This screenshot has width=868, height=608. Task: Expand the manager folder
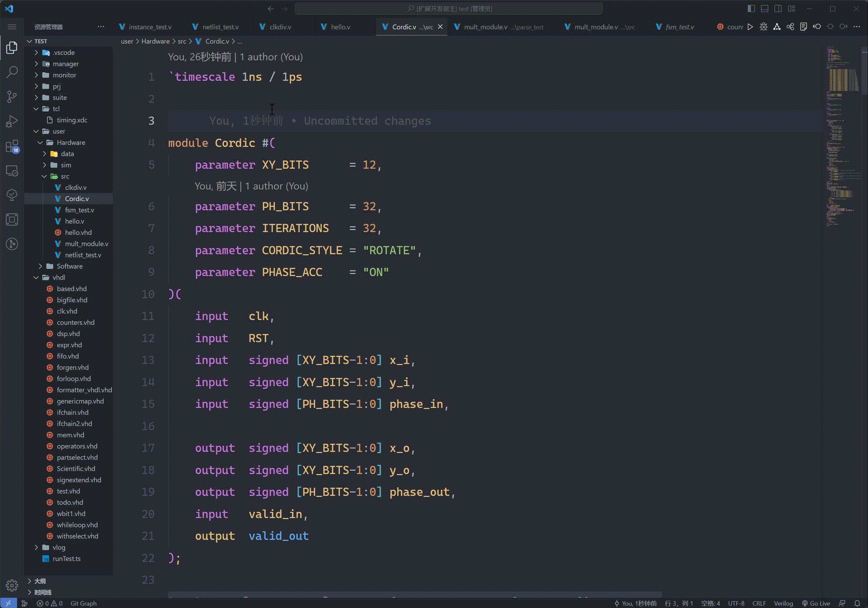pyautogui.click(x=69, y=64)
